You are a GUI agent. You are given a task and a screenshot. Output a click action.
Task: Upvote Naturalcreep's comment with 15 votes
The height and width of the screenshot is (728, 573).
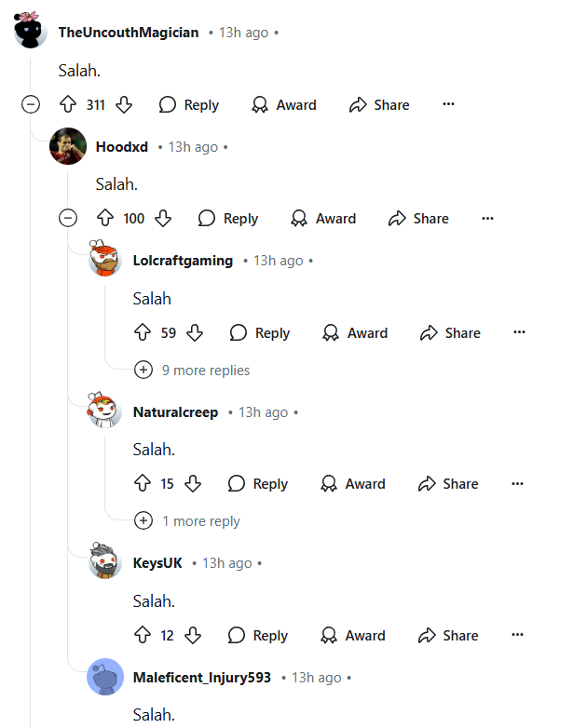coord(143,483)
